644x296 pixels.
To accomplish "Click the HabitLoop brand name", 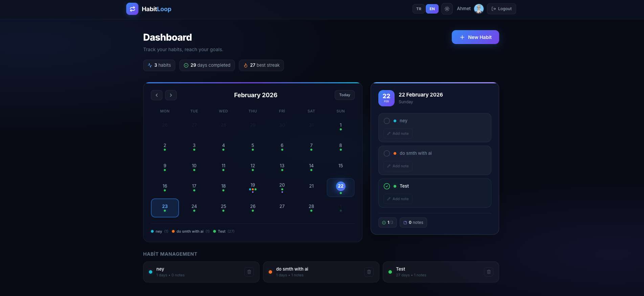I will 156,9.
